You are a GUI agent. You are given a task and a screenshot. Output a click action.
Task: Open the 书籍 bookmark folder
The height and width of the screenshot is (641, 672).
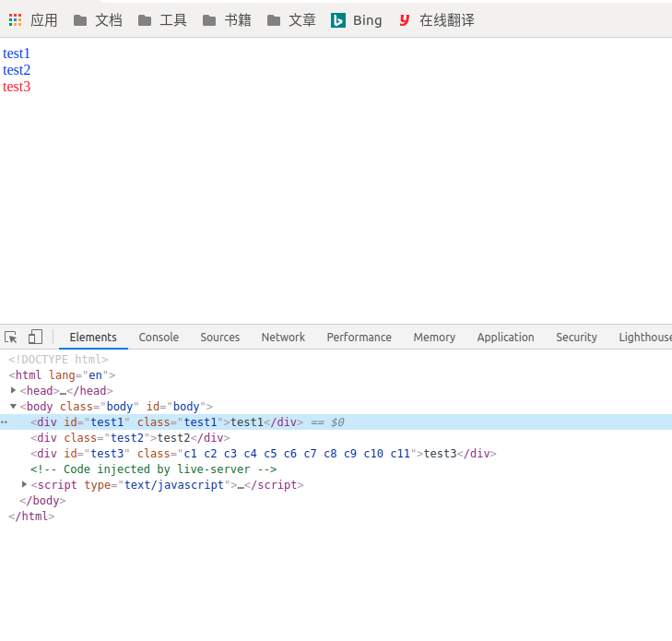tap(227, 20)
